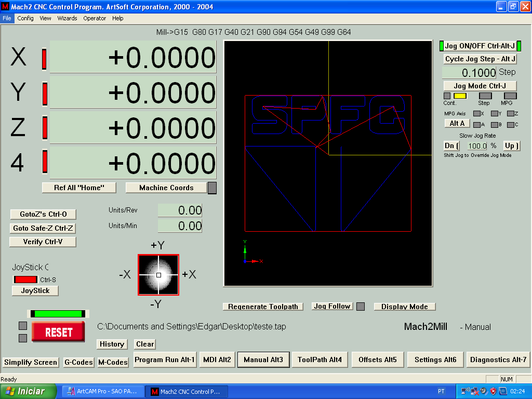532x399 pixels.
Task: Open the G-Codes list
Action: 78,362
